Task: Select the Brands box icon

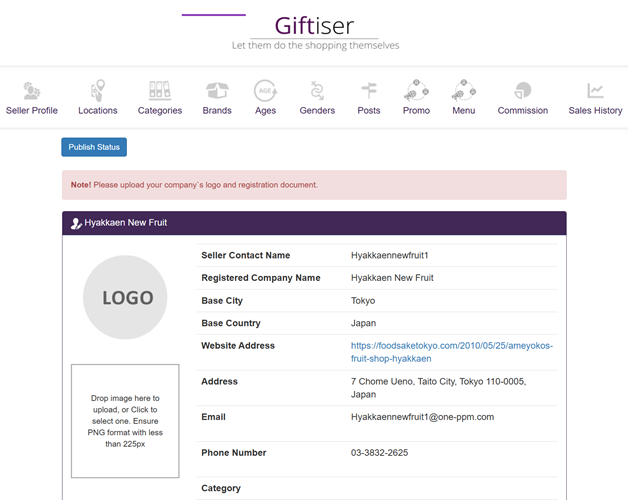Action: [217, 90]
